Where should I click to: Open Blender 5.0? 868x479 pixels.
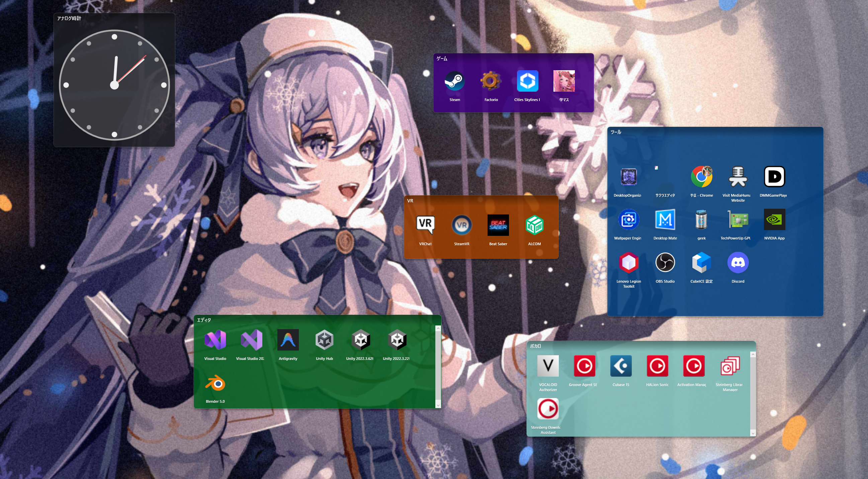tap(215, 383)
